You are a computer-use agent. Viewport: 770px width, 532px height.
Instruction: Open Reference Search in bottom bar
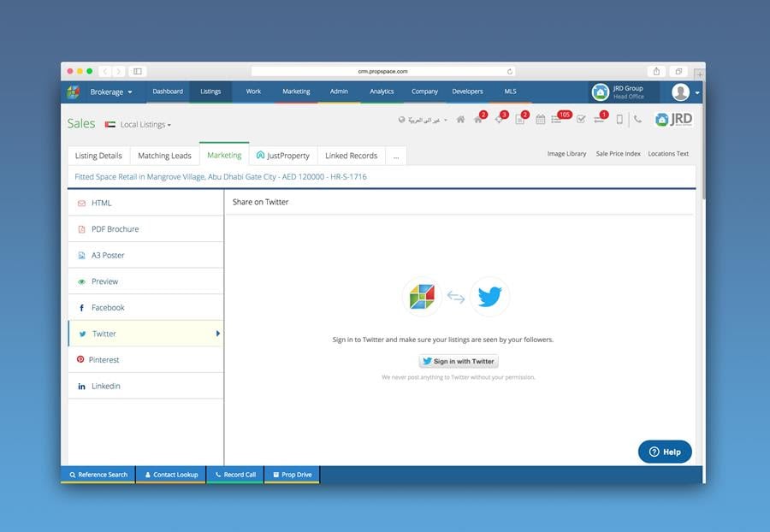[98, 475]
